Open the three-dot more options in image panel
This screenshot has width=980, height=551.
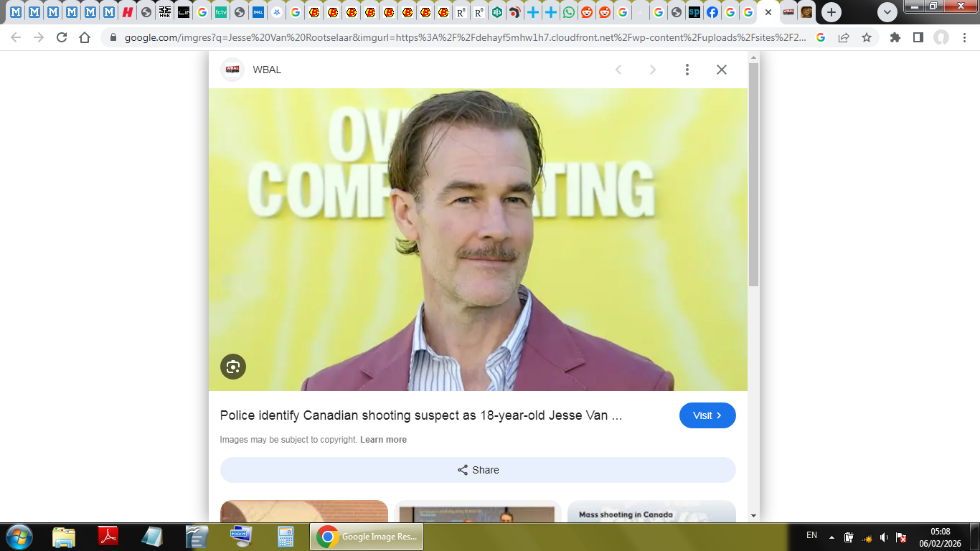(687, 70)
